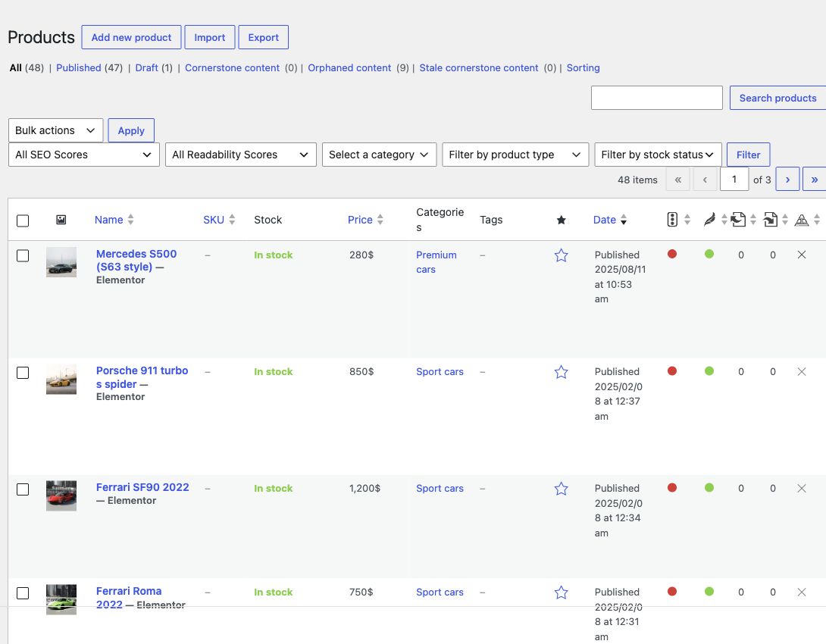Open the Ferrari SF90 2022 product thumbnail
This screenshot has width=826, height=644.
(61, 496)
